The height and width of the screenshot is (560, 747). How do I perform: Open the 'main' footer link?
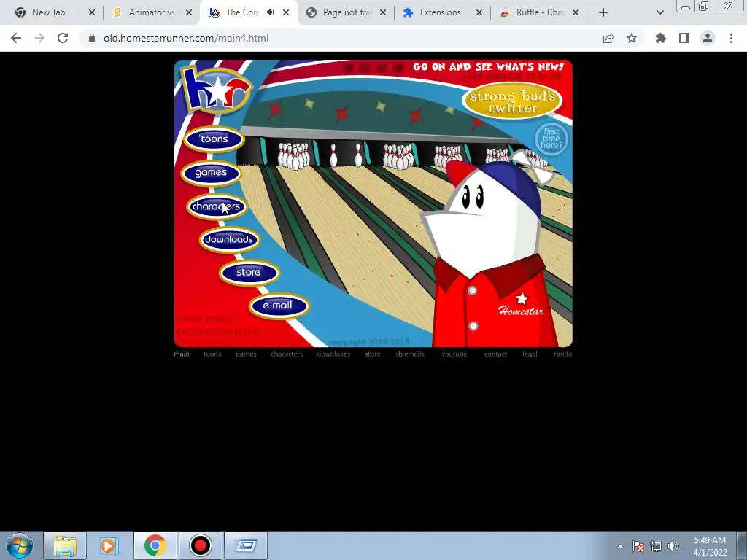point(182,354)
